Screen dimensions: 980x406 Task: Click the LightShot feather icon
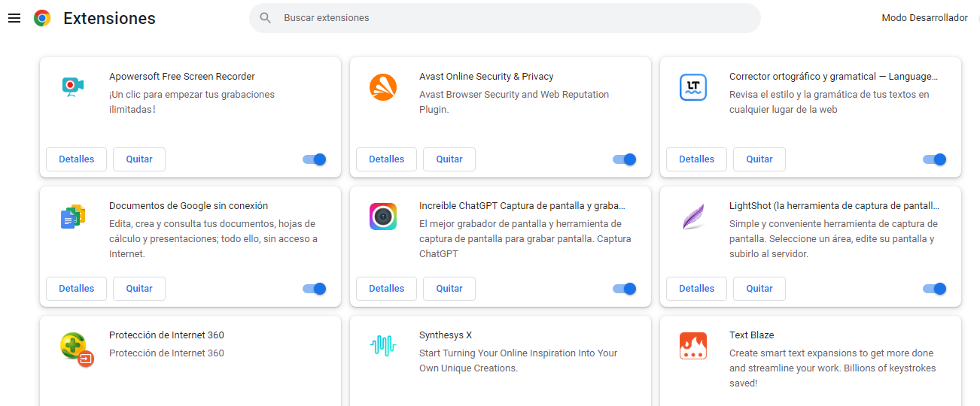point(693,217)
